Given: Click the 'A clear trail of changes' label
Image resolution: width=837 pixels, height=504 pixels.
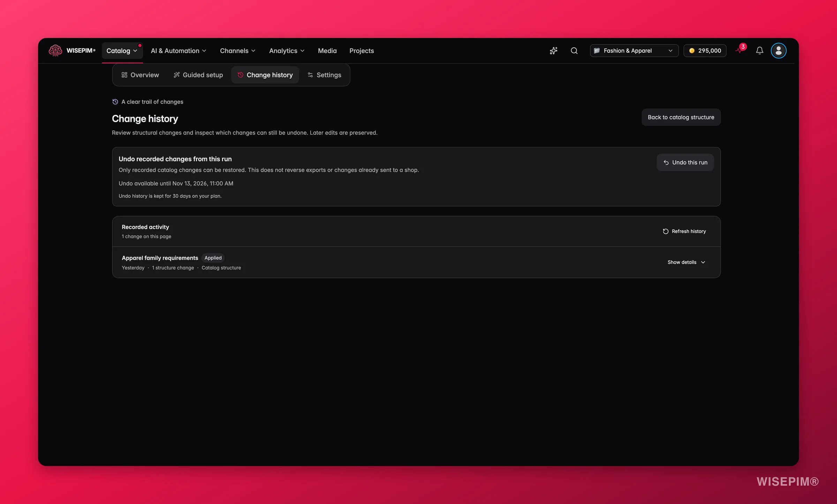Looking at the screenshot, I should pos(152,102).
